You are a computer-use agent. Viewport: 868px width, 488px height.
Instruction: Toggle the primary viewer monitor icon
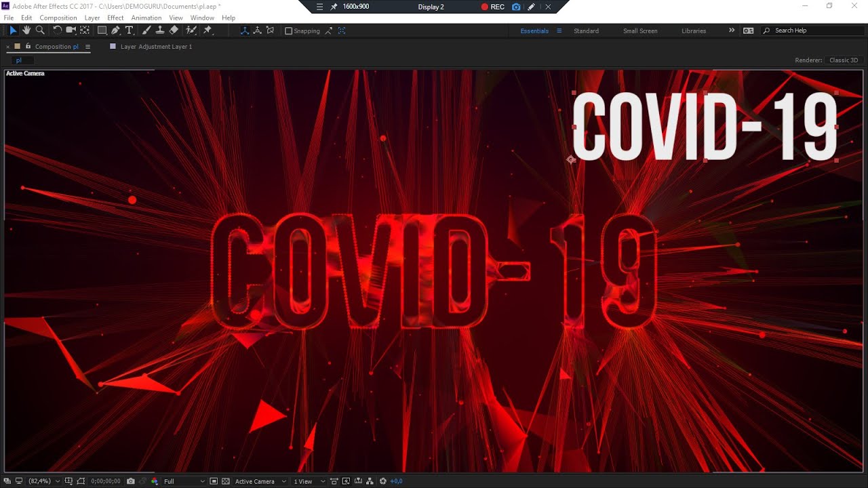coord(19,481)
